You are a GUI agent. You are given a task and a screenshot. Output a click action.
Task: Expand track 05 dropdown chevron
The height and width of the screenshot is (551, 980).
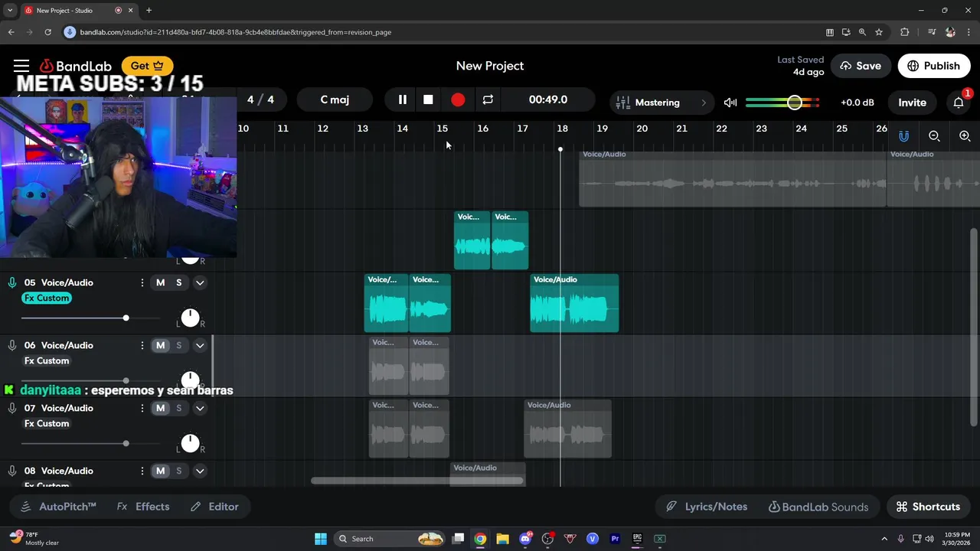(x=200, y=282)
